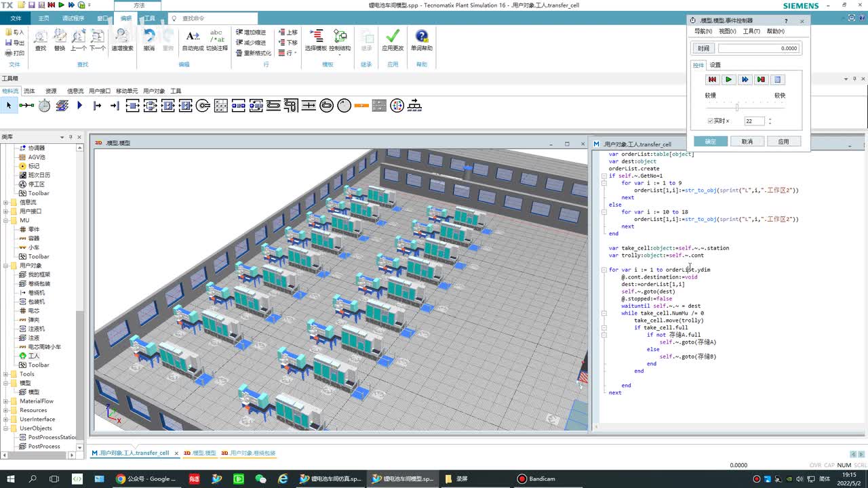Click the 时间 button in event controller
This screenshot has width=868, height=488.
tap(703, 48)
